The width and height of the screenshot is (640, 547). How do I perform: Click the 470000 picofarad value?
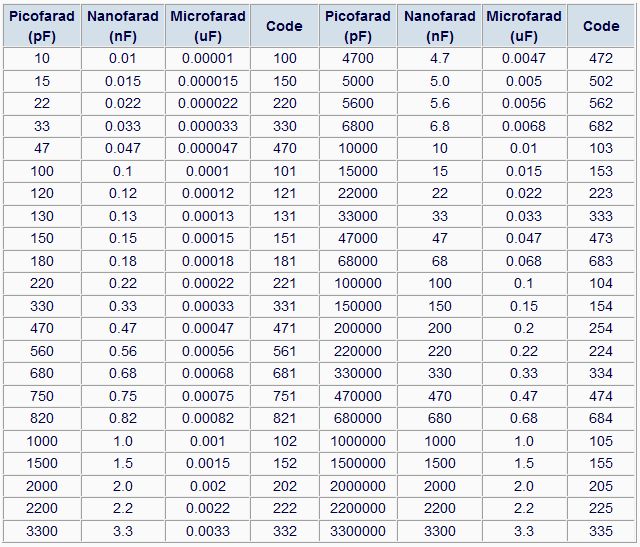point(358,396)
